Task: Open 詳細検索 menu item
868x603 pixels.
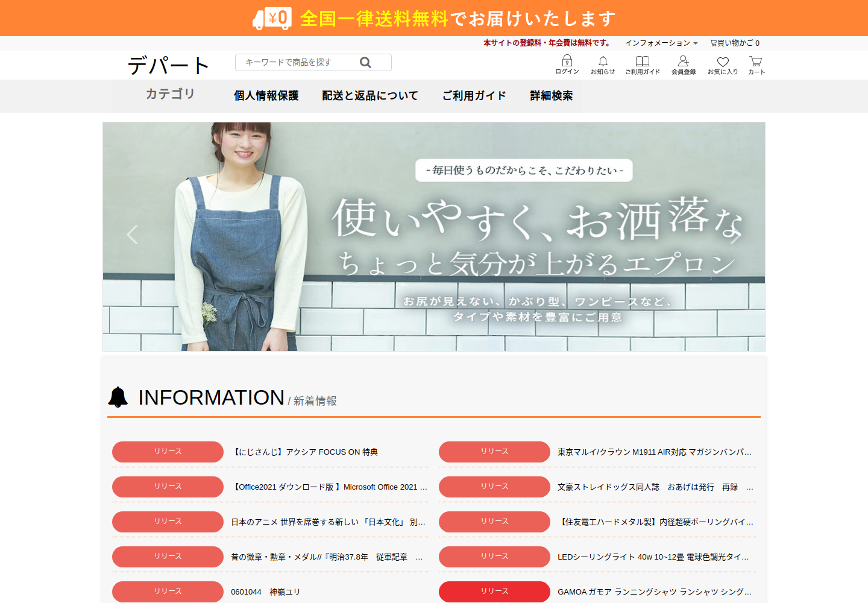Action: coord(551,95)
